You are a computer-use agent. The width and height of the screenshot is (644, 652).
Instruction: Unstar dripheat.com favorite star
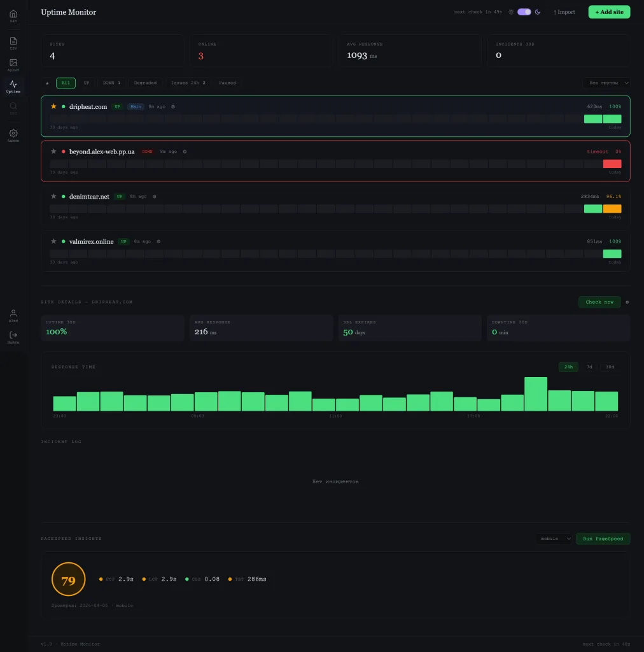(x=53, y=106)
